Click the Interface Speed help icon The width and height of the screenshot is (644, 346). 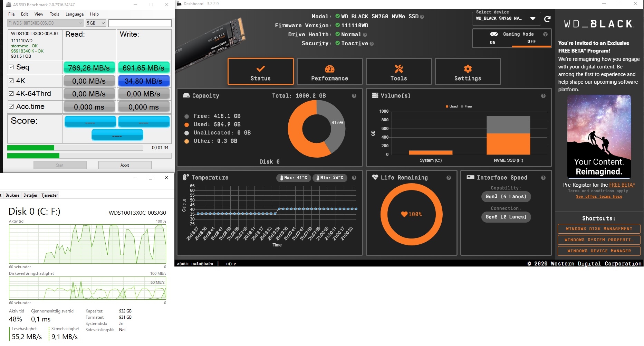click(x=543, y=178)
